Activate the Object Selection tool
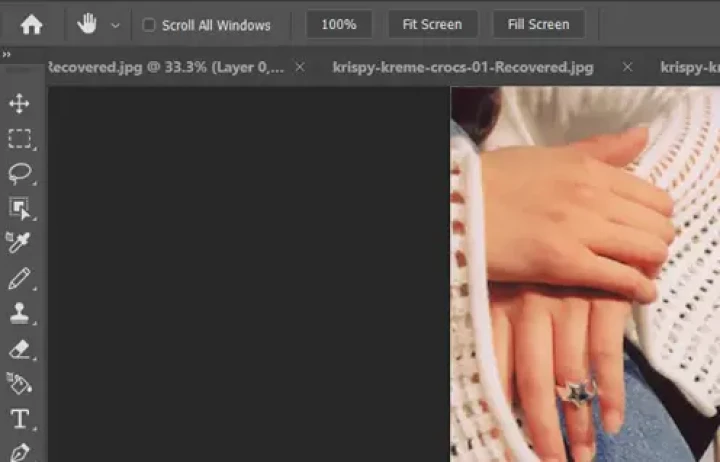This screenshot has width=720, height=462. [x=20, y=208]
